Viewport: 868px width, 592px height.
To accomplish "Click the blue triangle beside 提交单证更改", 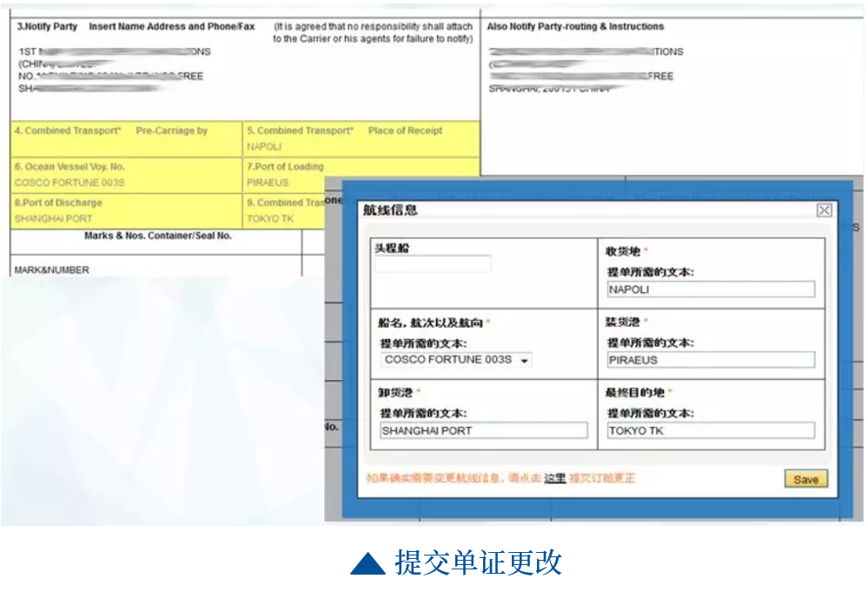I will click(x=368, y=564).
